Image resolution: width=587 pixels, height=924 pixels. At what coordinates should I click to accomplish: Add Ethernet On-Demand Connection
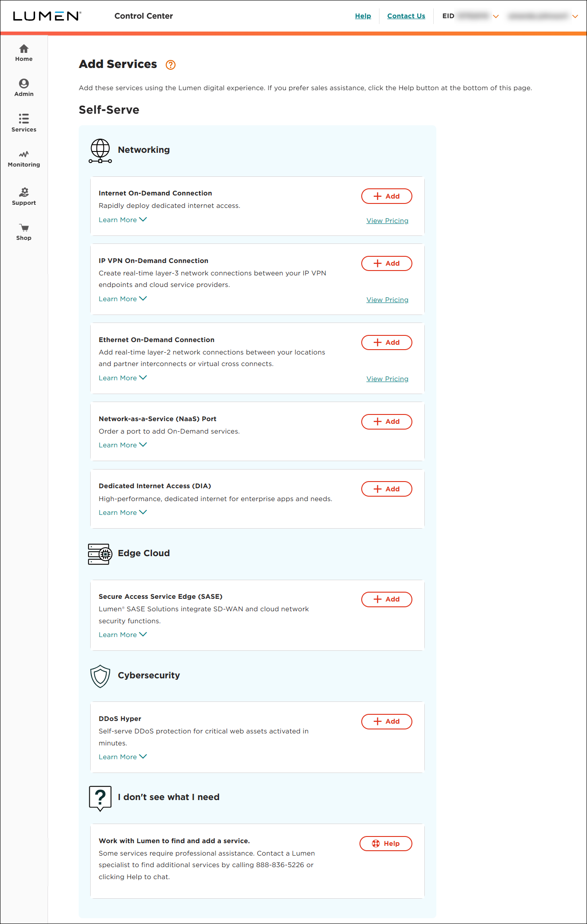click(x=387, y=343)
